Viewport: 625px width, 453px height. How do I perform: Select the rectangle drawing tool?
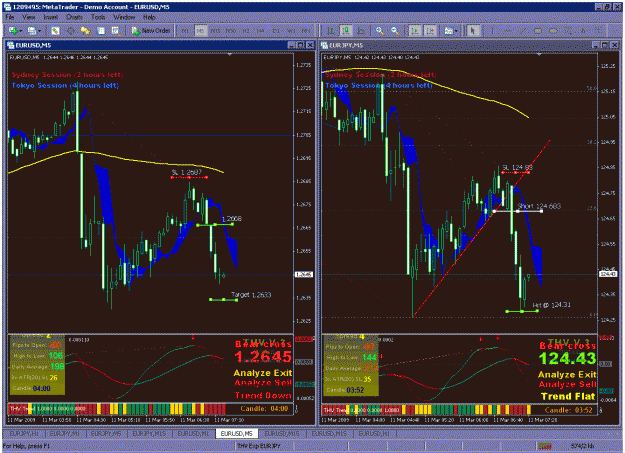click(538, 31)
